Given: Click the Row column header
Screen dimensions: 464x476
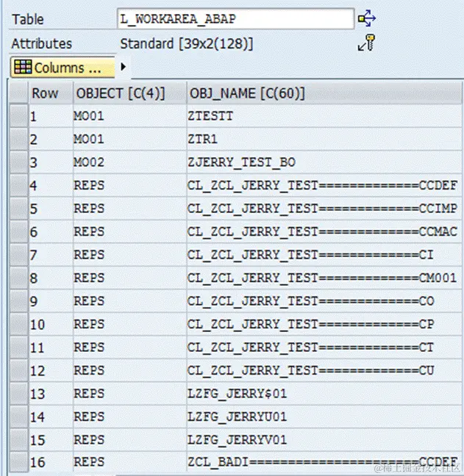Looking at the screenshot, I should click(x=51, y=93).
